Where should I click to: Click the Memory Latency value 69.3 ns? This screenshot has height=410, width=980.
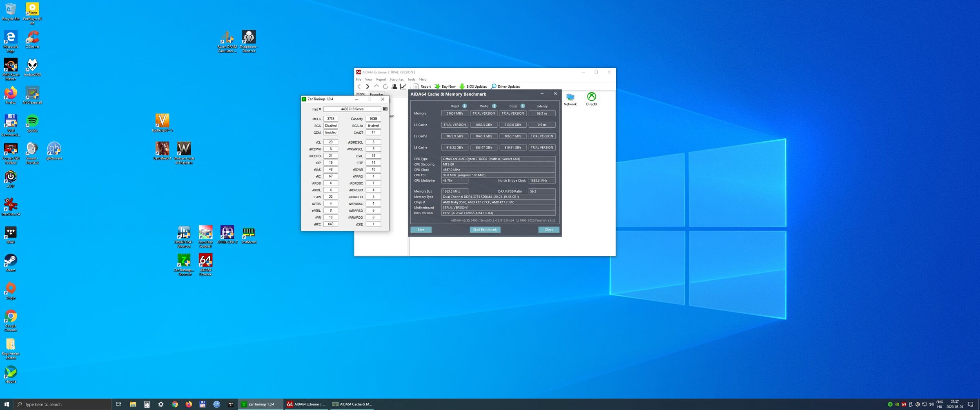pyautogui.click(x=542, y=113)
